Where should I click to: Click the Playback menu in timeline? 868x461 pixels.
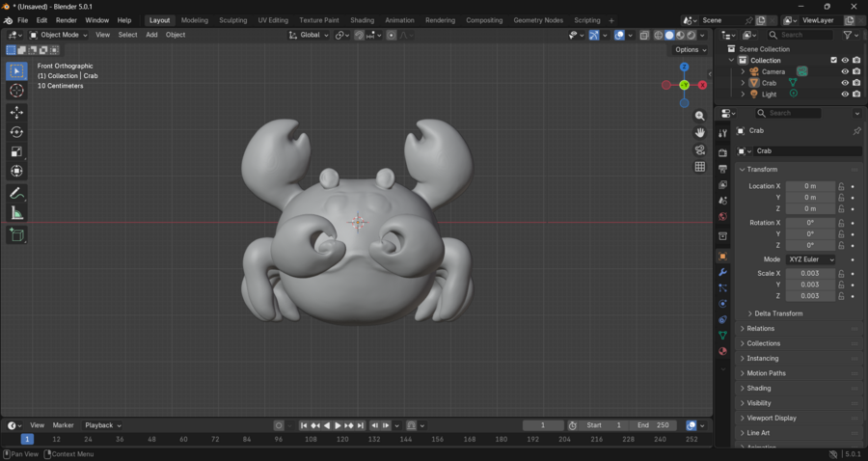click(102, 425)
